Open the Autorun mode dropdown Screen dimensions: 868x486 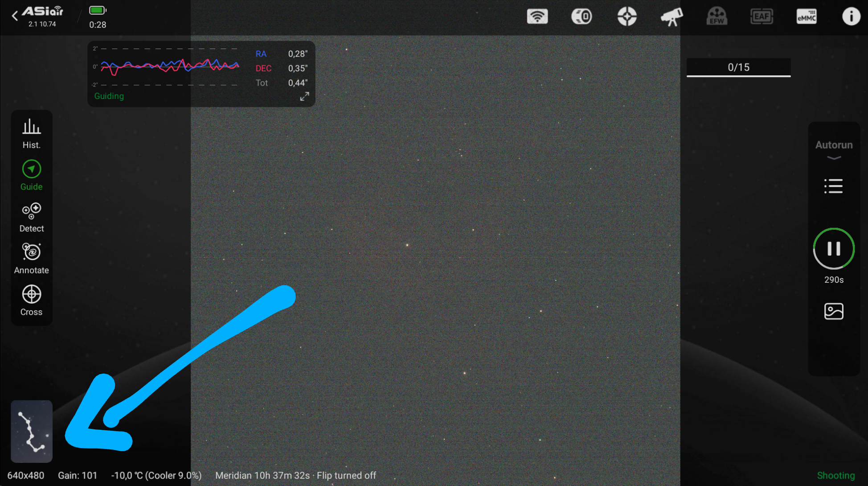click(x=834, y=150)
